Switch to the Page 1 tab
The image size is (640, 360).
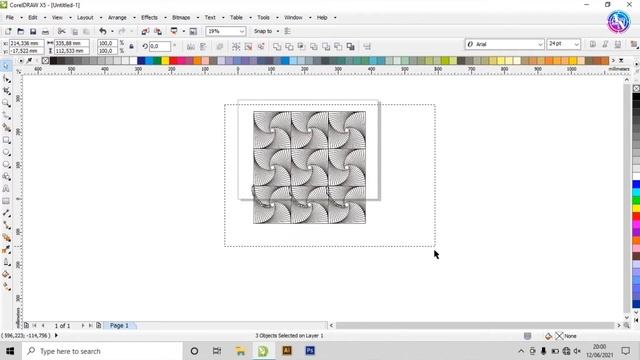click(119, 325)
